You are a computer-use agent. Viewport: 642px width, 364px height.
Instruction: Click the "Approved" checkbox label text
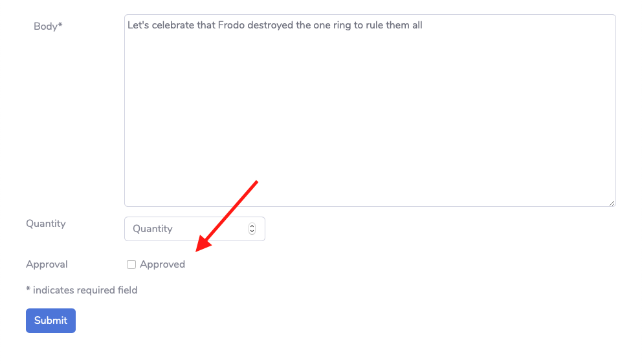[162, 264]
